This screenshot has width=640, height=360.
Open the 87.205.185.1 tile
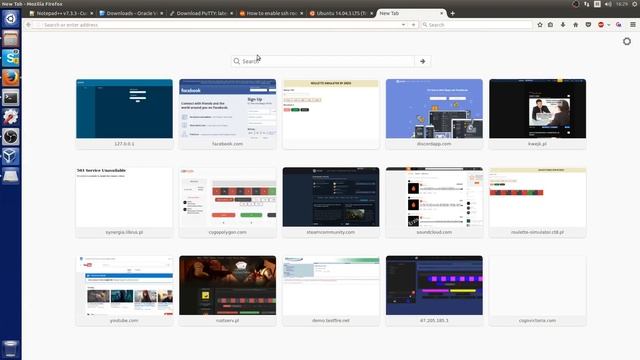434,291
